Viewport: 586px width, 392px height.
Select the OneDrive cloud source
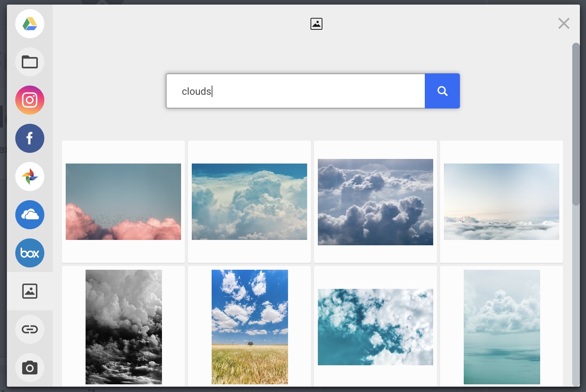(30, 215)
